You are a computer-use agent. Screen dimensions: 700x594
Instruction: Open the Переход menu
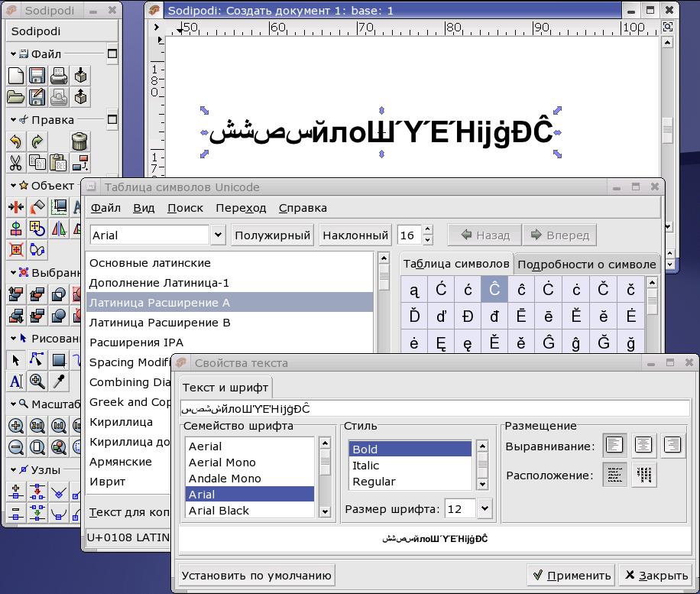click(241, 208)
